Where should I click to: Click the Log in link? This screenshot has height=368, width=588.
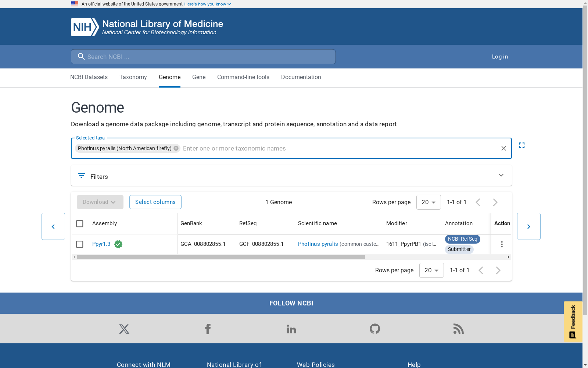(x=500, y=57)
